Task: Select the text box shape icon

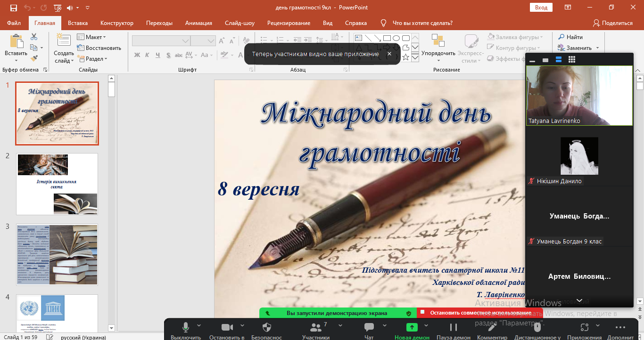Action: pos(358,38)
